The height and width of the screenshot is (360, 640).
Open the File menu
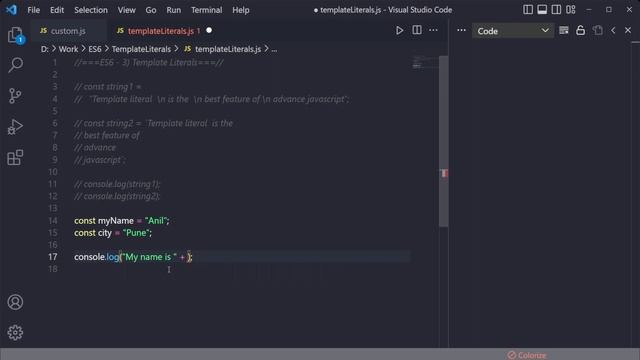coord(33,10)
